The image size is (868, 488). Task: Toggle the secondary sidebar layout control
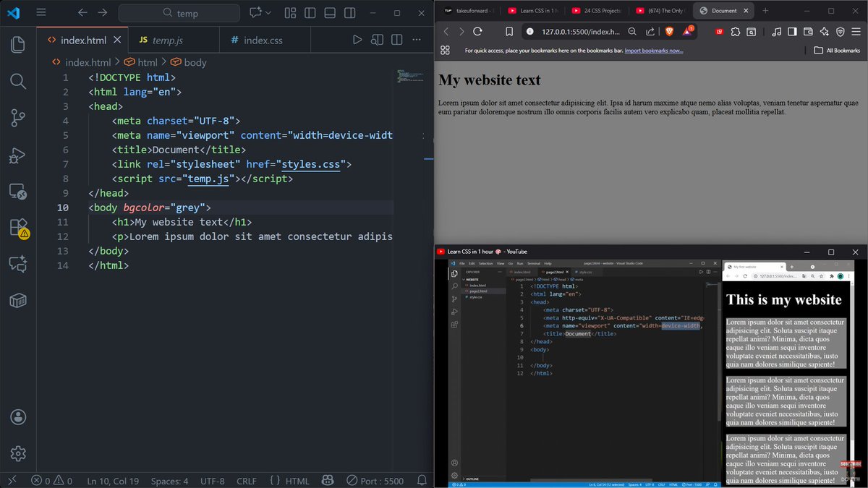(350, 14)
